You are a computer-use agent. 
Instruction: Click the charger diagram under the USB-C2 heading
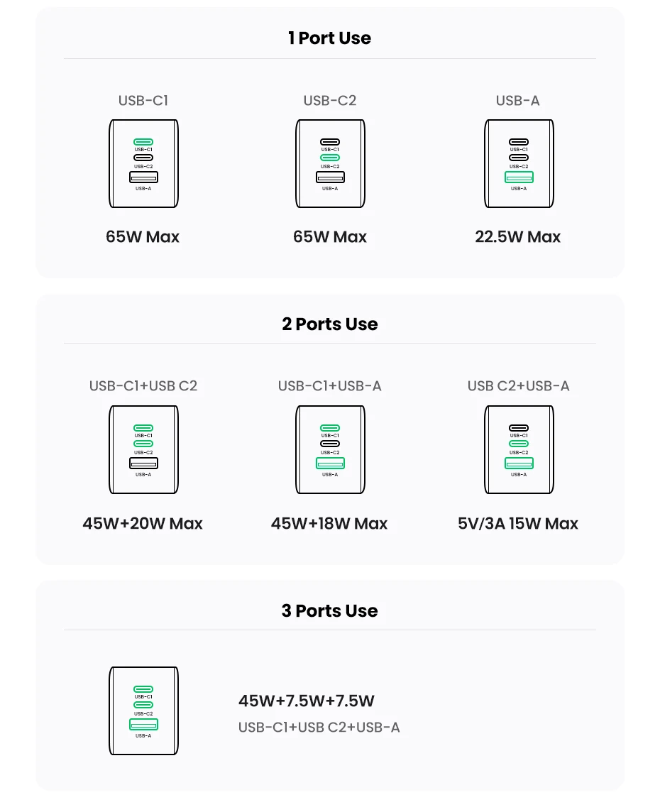330,164
